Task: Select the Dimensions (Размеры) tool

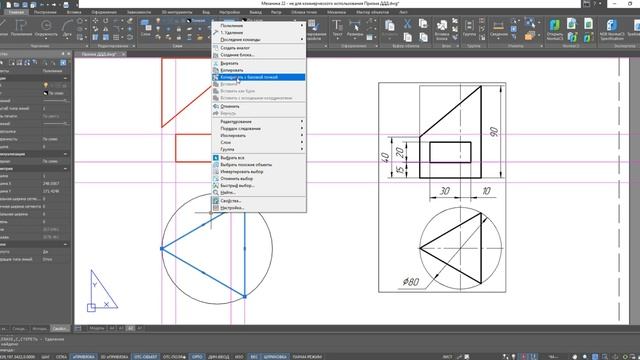Action: click(355, 28)
